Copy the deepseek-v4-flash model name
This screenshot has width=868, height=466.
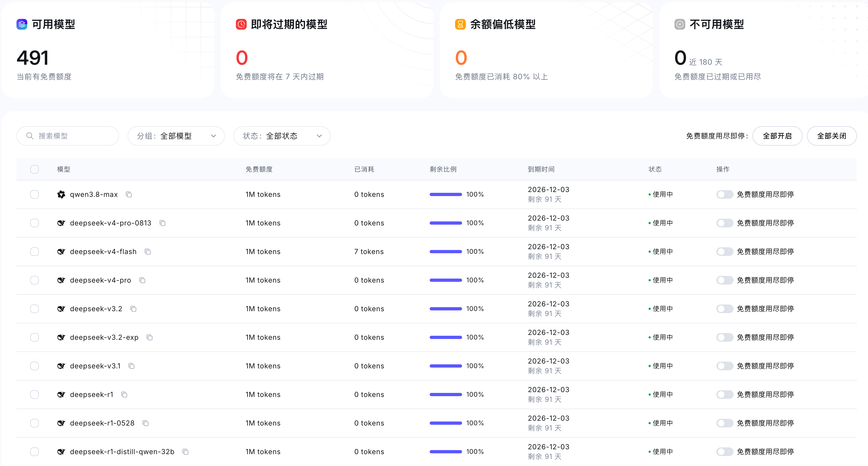(148, 252)
